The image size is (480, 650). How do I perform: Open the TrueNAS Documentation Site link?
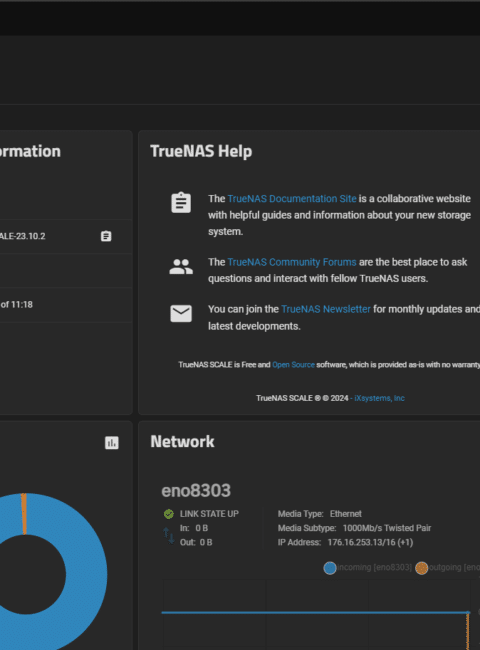[x=292, y=199]
